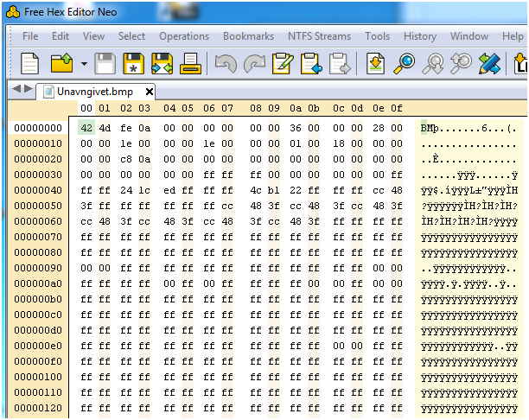Click the Print icon
Viewport: 529px width, 420px height.
tap(191, 63)
